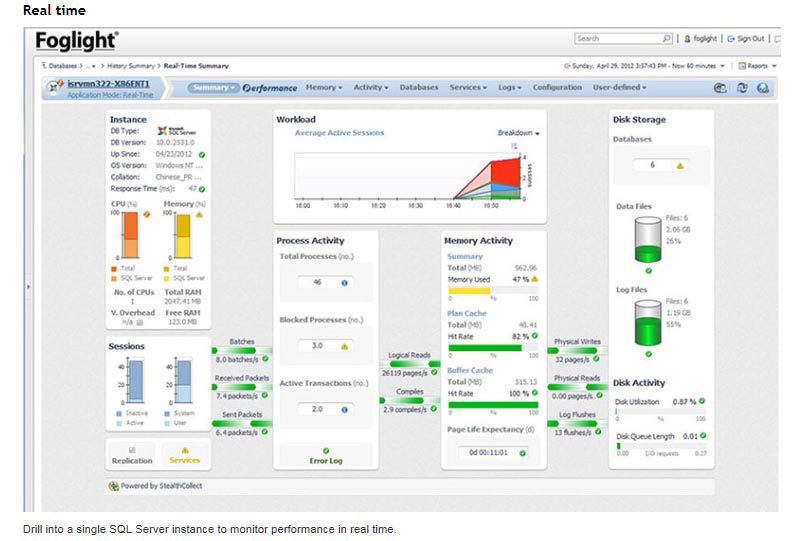Click the Average Active Sessions link
The image size is (802, 541).
pos(339,133)
